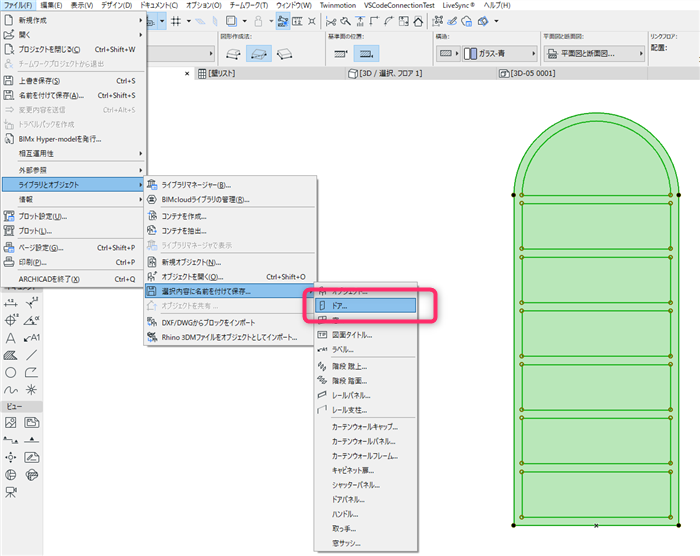Select the Worksheet tool
Image resolution: width=700 pixels, height=556 pixels.
32,457
